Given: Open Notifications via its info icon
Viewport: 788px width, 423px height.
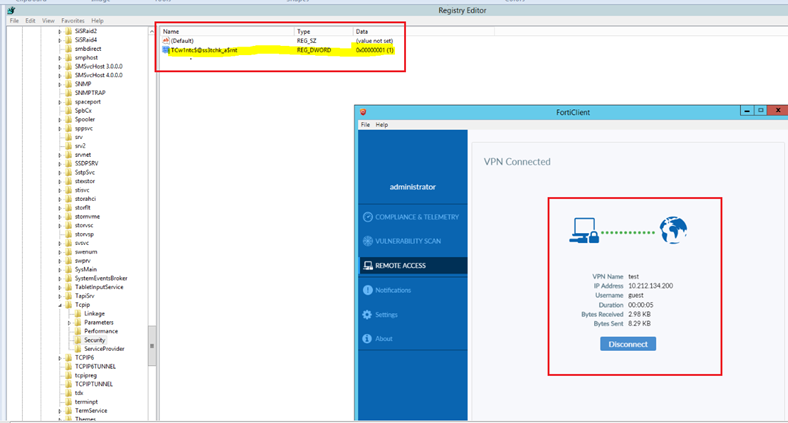Looking at the screenshot, I should (x=368, y=290).
